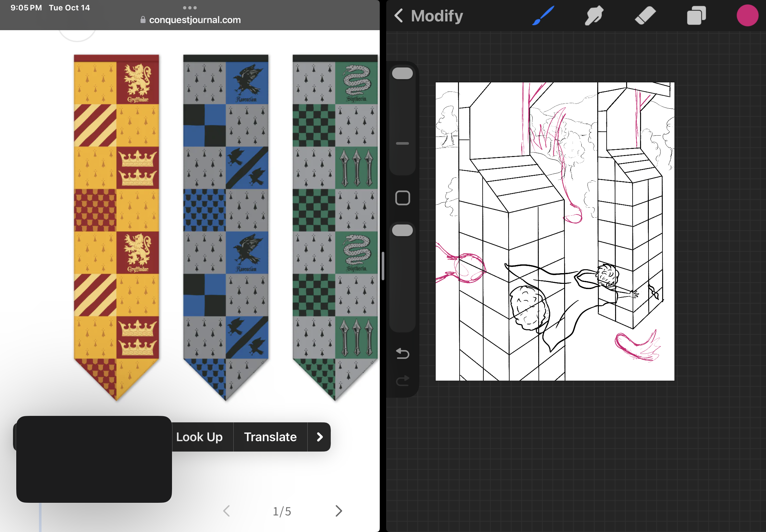Go to the previous image in the gallery
766x532 pixels.
click(x=227, y=511)
